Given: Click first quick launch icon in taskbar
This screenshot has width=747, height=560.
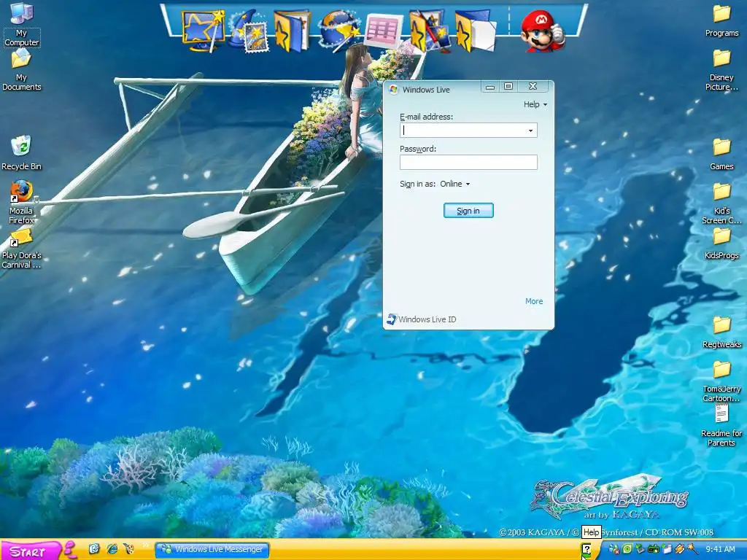Looking at the screenshot, I should pyautogui.click(x=94, y=549).
